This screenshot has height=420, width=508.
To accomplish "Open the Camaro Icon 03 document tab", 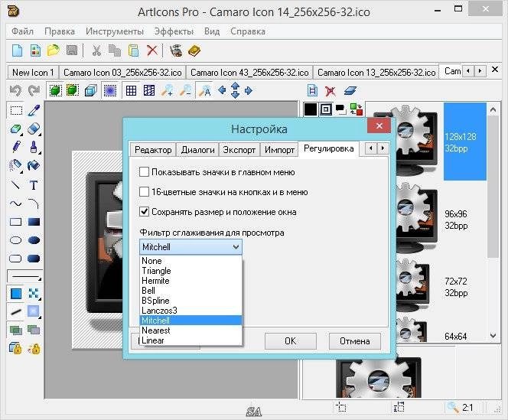I will coord(122,72).
